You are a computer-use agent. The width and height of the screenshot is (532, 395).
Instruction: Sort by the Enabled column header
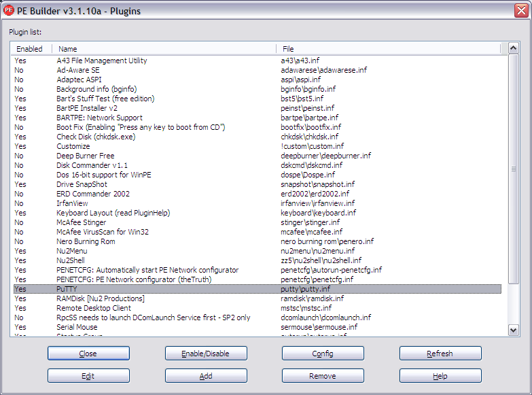pyautogui.click(x=31, y=49)
